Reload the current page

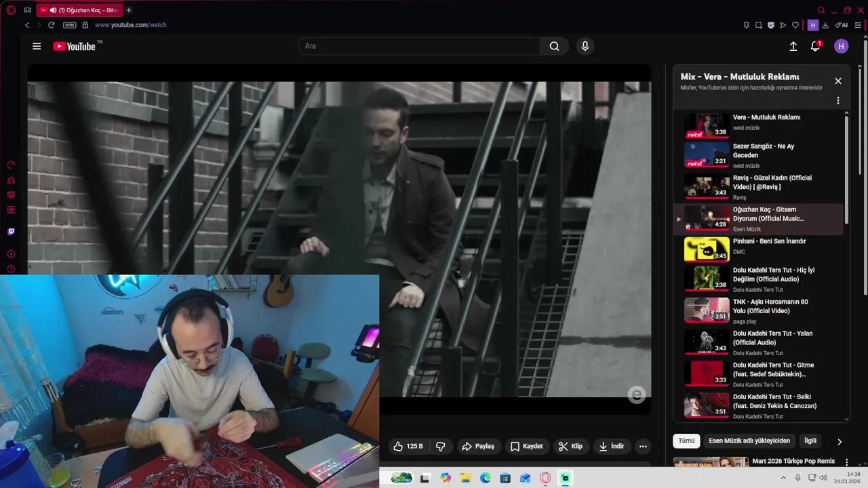point(51,25)
